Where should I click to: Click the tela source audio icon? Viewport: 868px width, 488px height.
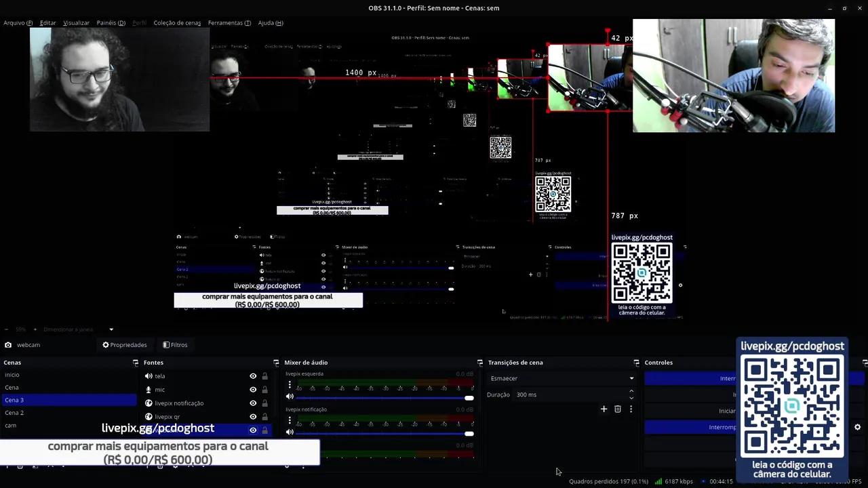[149, 376]
